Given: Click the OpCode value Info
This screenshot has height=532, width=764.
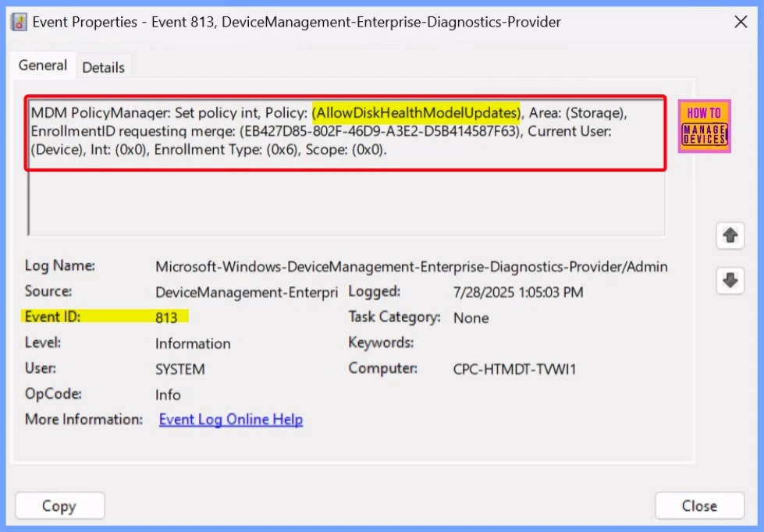Looking at the screenshot, I should coord(168,395).
